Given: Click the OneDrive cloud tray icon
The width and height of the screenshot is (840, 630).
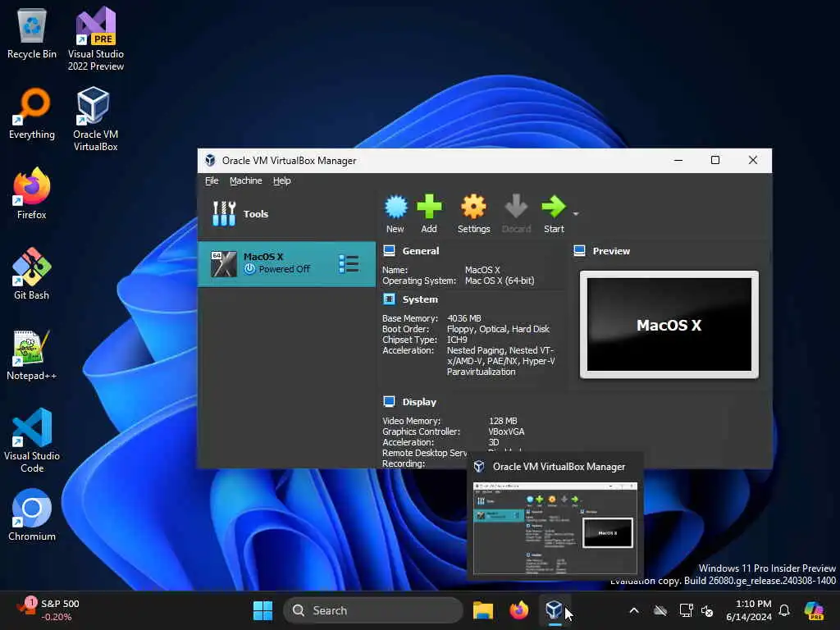Looking at the screenshot, I should point(660,610).
